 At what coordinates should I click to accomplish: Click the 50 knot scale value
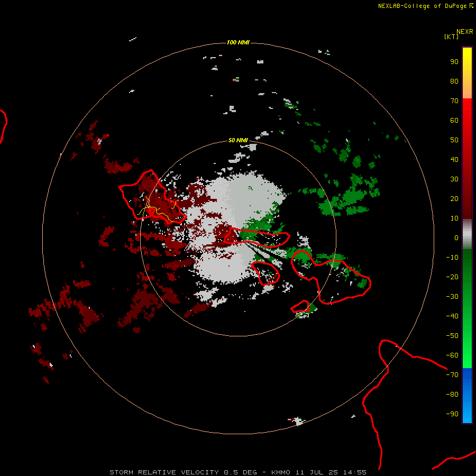coord(454,140)
